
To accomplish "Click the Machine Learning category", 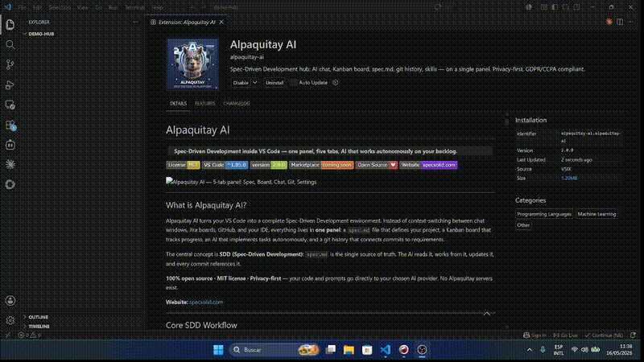I will point(597,214).
